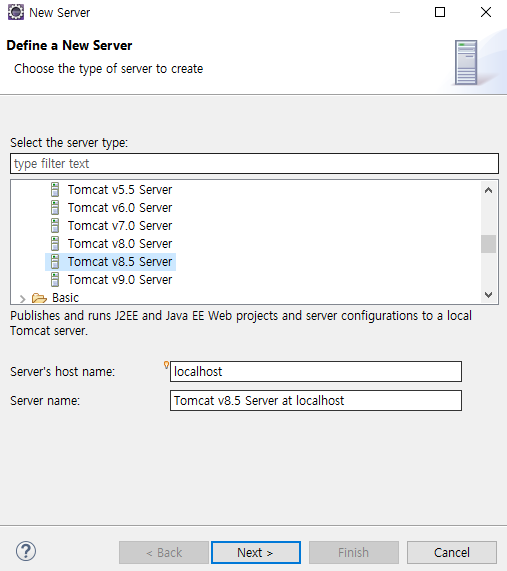Click the Tomcat v8.0 Server icon

click(55, 244)
